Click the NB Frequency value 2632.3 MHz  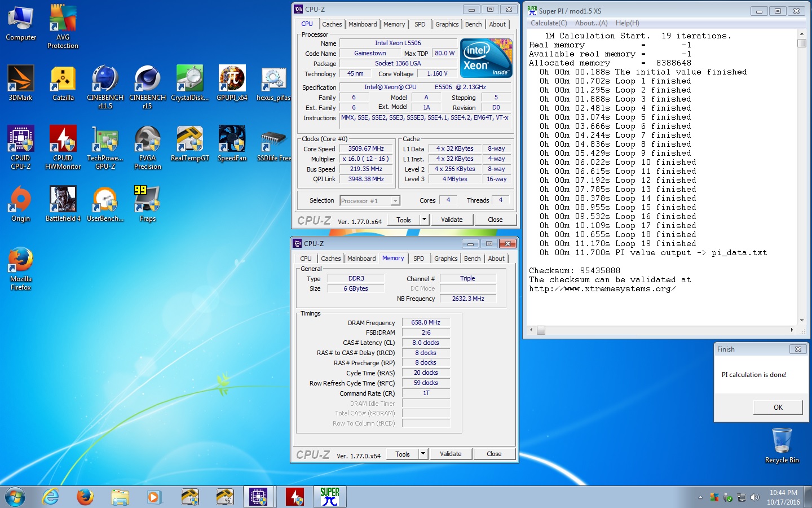(x=468, y=299)
